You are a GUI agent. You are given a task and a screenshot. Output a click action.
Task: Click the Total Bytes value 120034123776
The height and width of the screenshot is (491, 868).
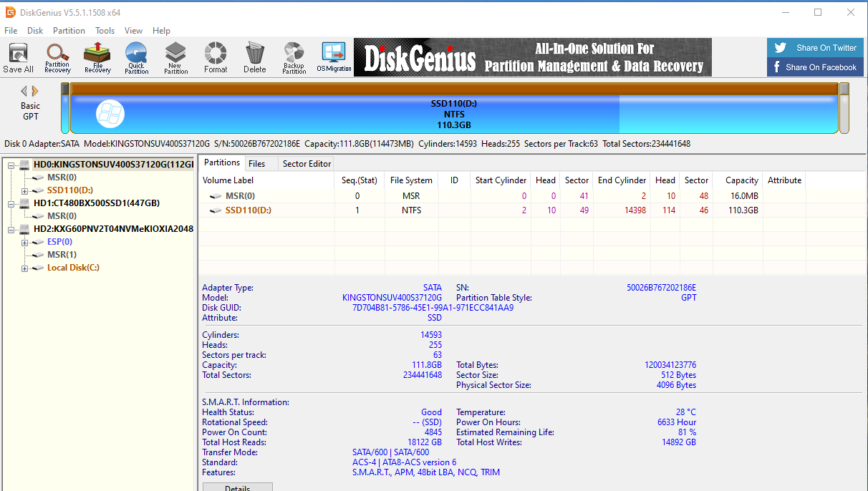(x=670, y=365)
